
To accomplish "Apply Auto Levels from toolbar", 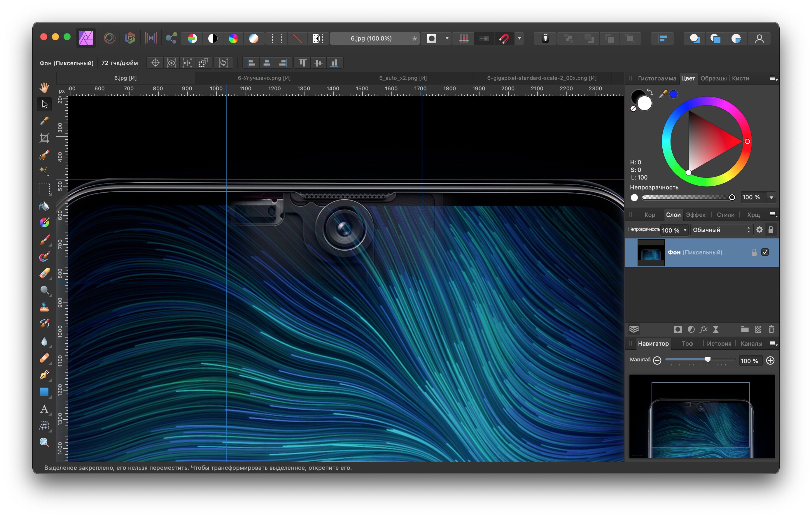I will pyautogui.click(x=192, y=38).
